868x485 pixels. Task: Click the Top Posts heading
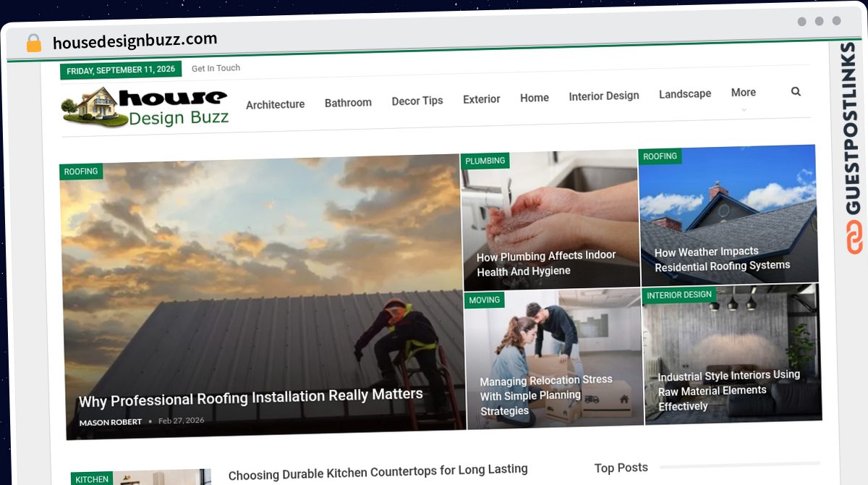click(621, 468)
